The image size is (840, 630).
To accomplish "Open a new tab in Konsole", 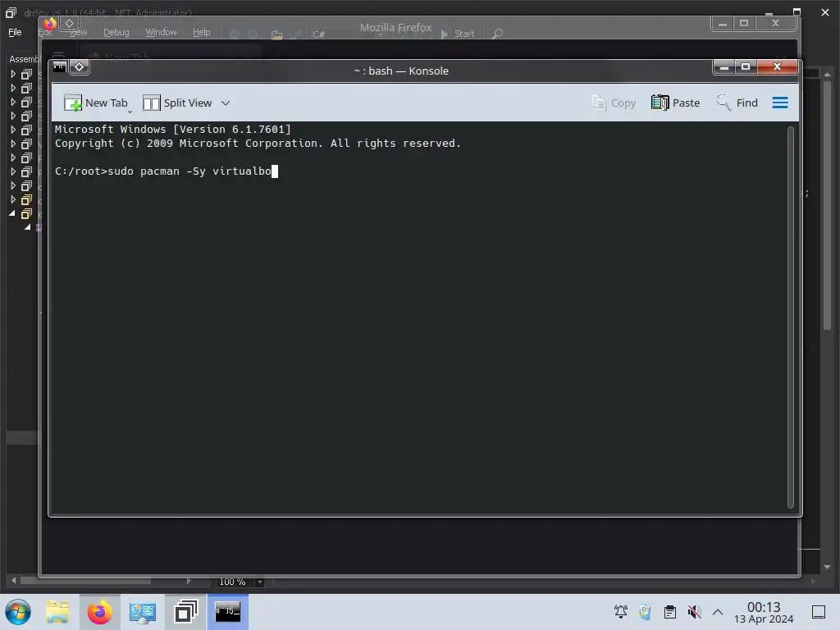I will point(96,103).
